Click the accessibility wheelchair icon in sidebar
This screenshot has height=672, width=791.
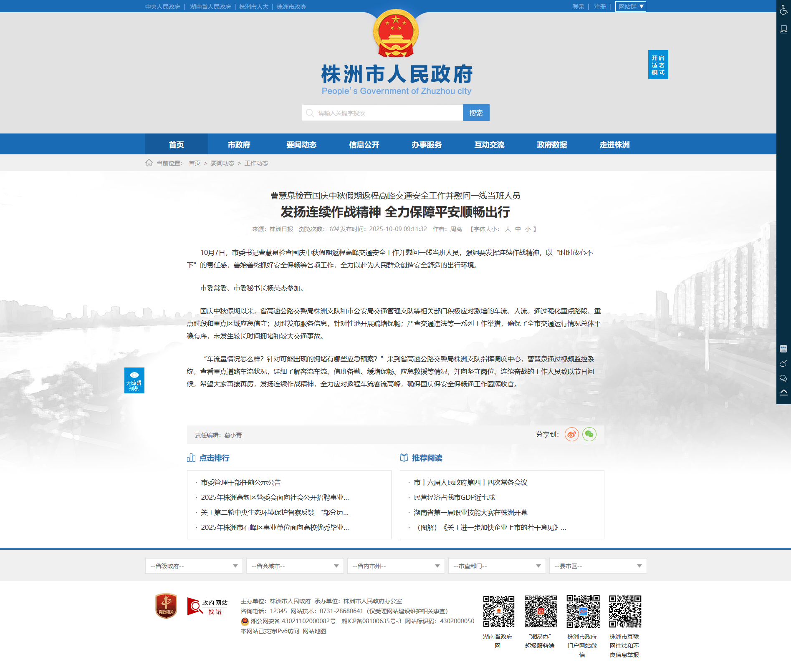pyautogui.click(x=783, y=9)
